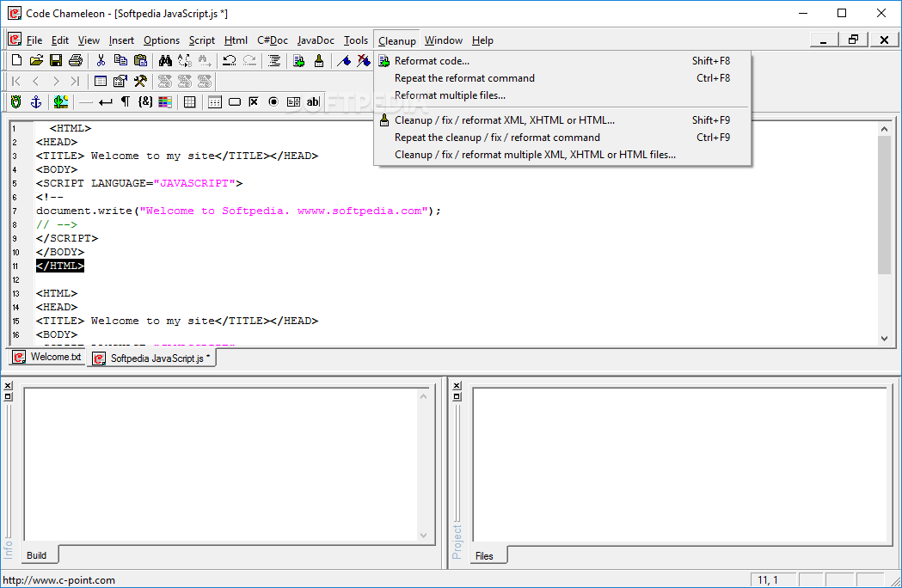Viewport: 902px width, 588px height.
Task: Toggle bookmark with blue flag icon
Action: 344,60
